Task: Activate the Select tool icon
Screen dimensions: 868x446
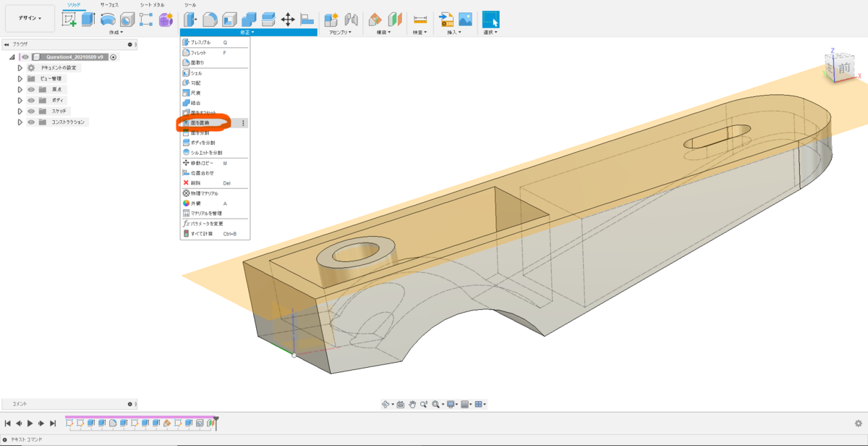Action: point(490,20)
